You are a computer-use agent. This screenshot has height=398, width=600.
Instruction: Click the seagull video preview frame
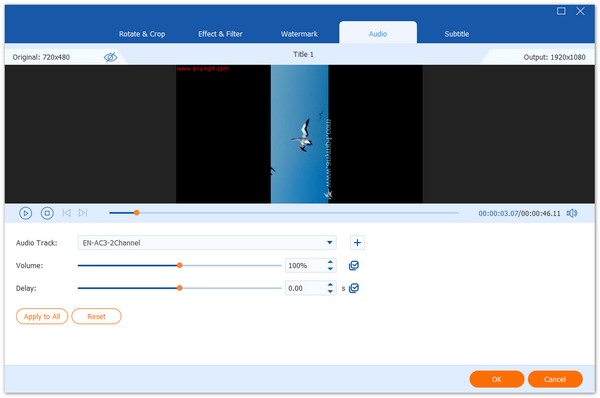(299, 134)
